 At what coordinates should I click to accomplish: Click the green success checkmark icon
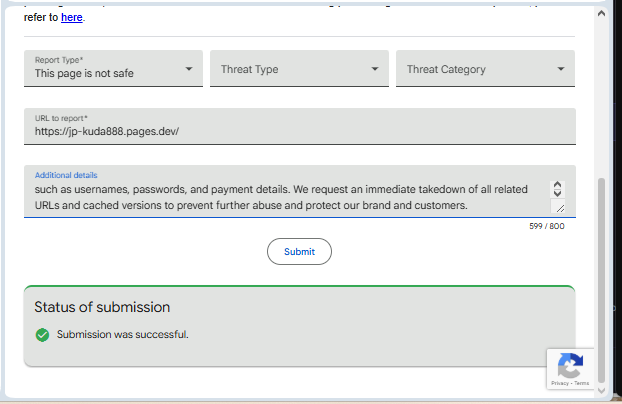42,335
